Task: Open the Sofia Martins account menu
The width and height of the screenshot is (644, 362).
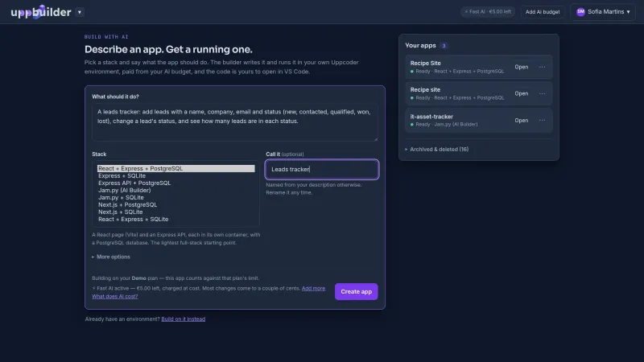Action: point(602,12)
